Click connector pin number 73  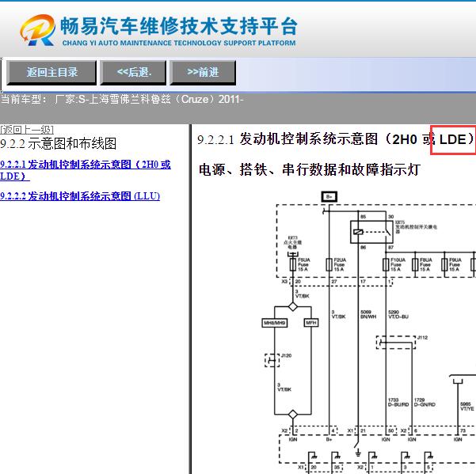point(463,430)
